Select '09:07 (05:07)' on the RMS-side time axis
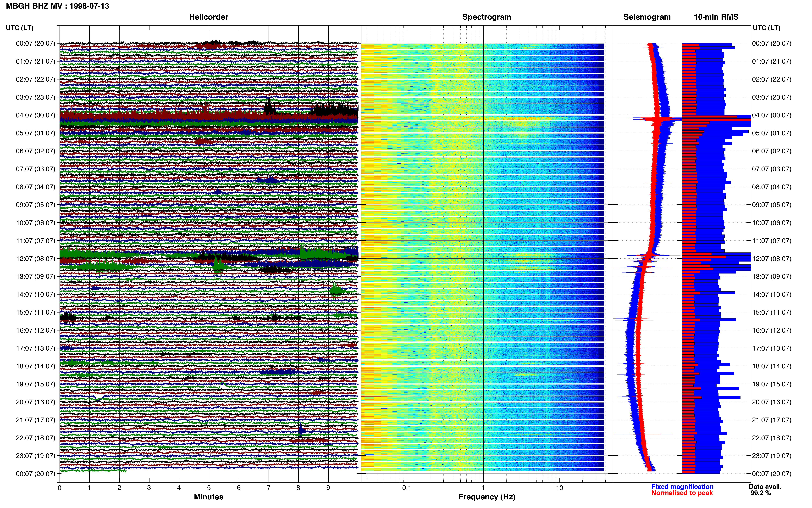Viewport: 812px width, 508px height. tap(772, 205)
